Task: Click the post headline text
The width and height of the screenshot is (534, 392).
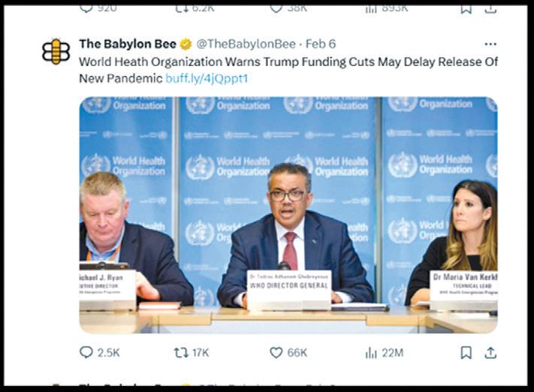Action: tap(288, 70)
